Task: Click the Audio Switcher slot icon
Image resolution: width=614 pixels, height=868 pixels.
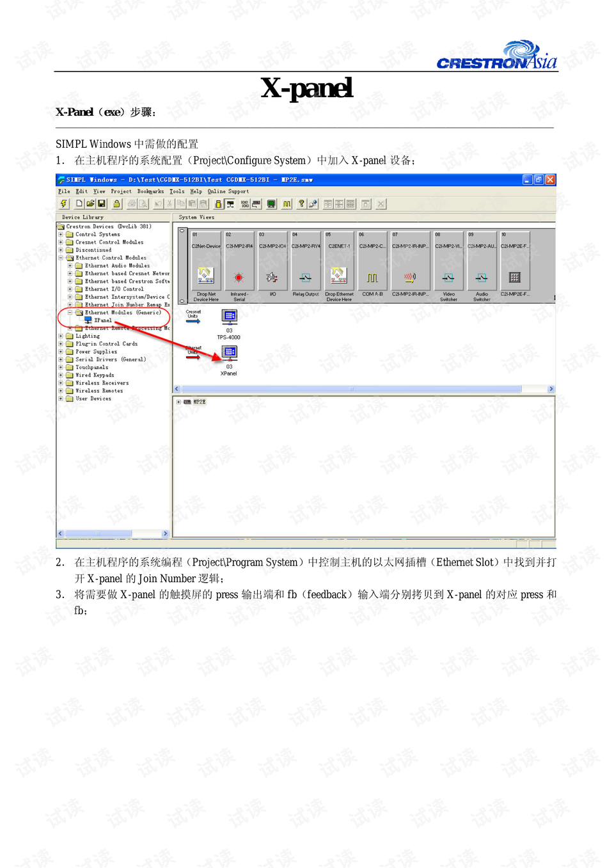Action: pyautogui.click(x=481, y=276)
